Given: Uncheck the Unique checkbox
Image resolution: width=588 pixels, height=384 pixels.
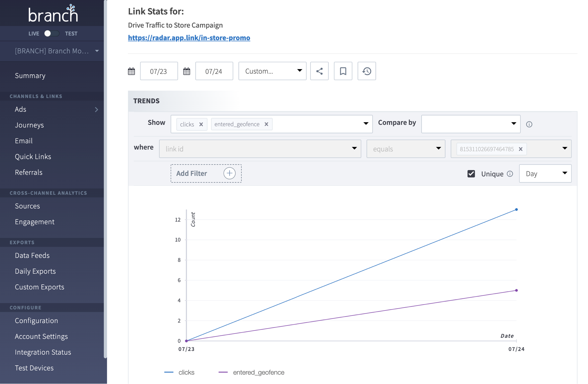Looking at the screenshot, I should pos(471,174).
